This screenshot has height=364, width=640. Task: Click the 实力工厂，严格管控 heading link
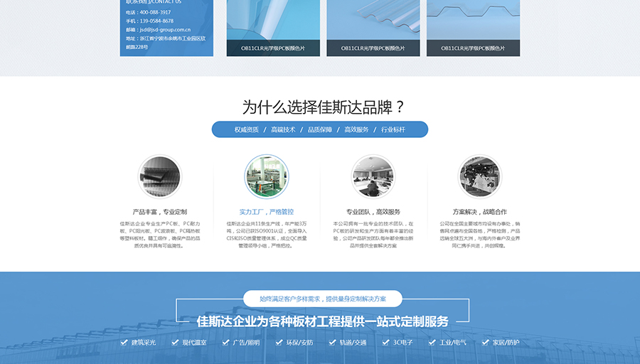[267, 212]
